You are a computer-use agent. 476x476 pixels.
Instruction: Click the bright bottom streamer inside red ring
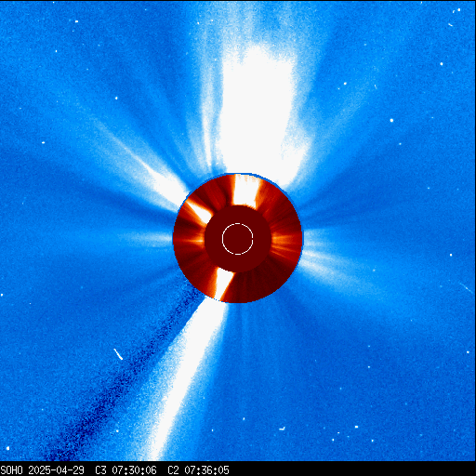tap(224, 284)
